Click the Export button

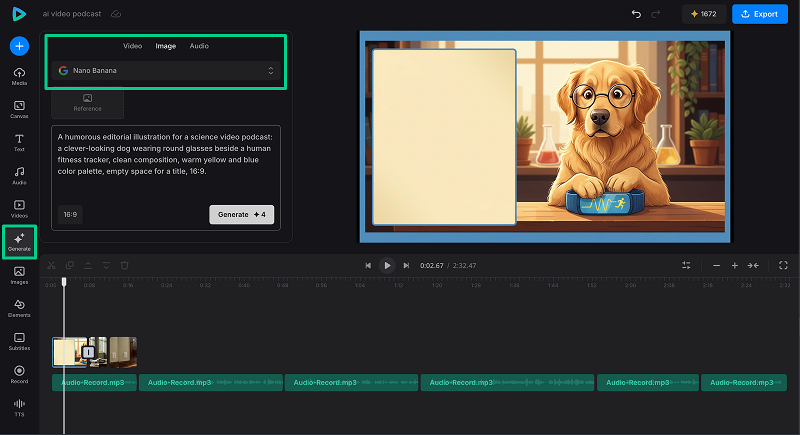pyautogui.click(x=760, y=14)
